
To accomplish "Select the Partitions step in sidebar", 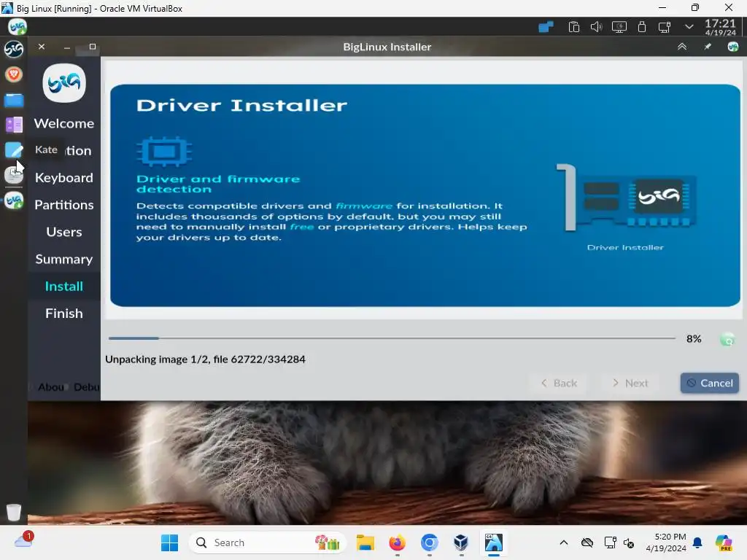I will click(64, 205).
